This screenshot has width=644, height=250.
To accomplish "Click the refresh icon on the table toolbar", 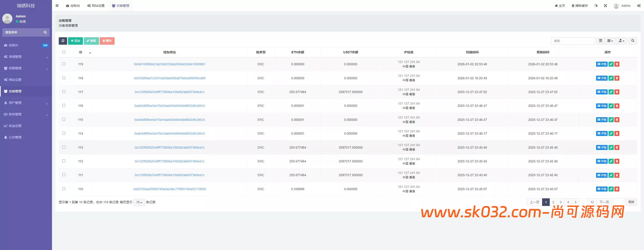I will 63,41.
